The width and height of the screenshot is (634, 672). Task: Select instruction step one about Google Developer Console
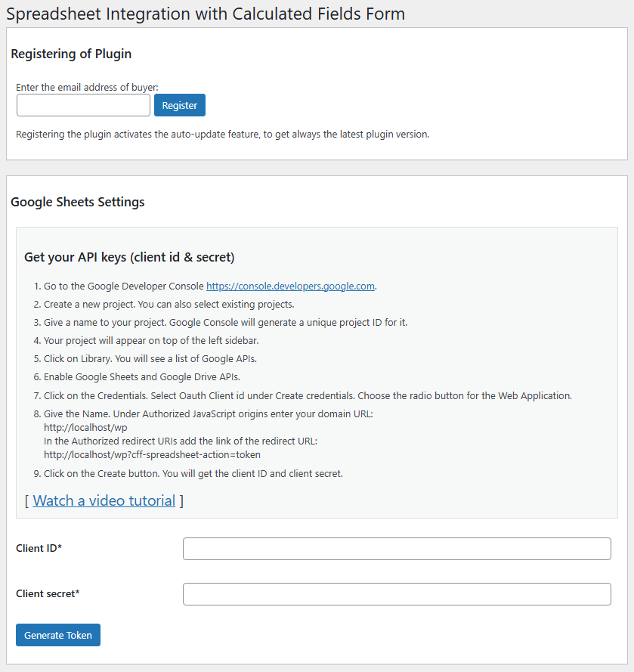204,286
